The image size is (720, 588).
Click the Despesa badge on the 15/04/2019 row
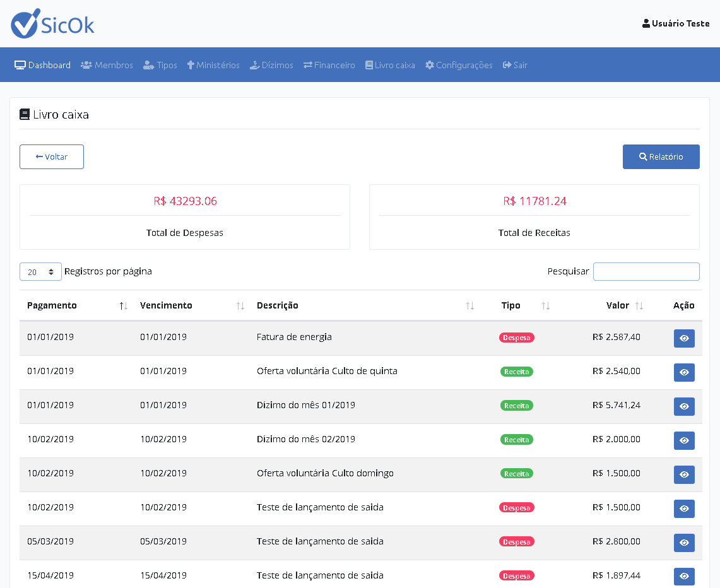coord(517,575)
